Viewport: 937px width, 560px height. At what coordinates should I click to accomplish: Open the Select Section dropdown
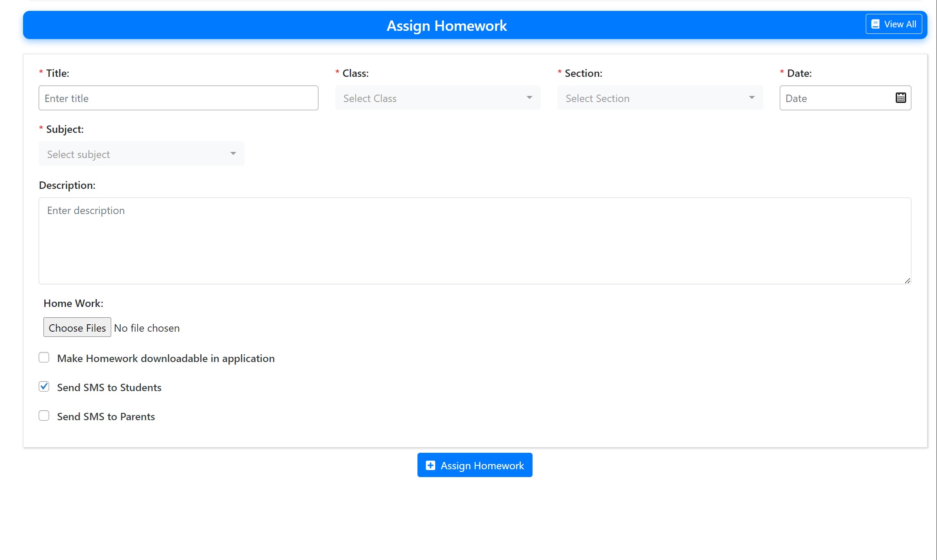[660, 98]
